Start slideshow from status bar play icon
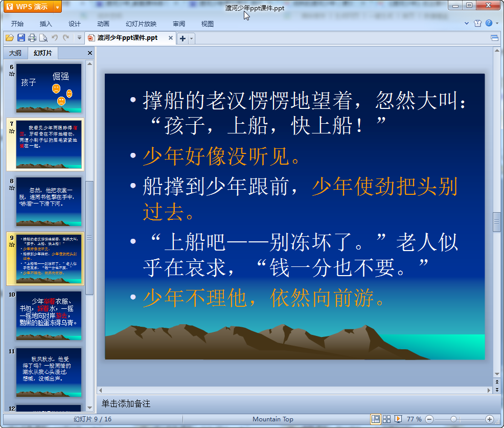This screenshot has width=504, height=428. [398, 419]
